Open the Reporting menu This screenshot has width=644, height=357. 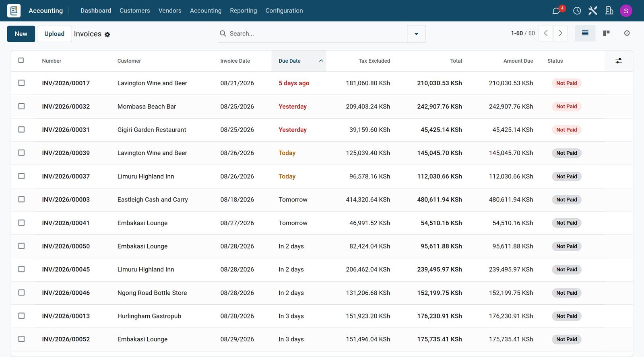pyautogui.click(x=244, y=11)
